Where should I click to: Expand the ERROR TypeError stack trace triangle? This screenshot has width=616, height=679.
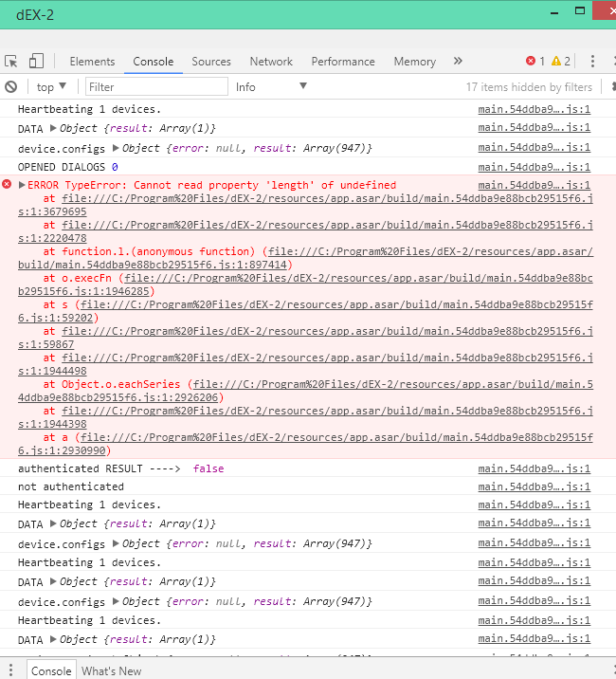tap(23, 185)
